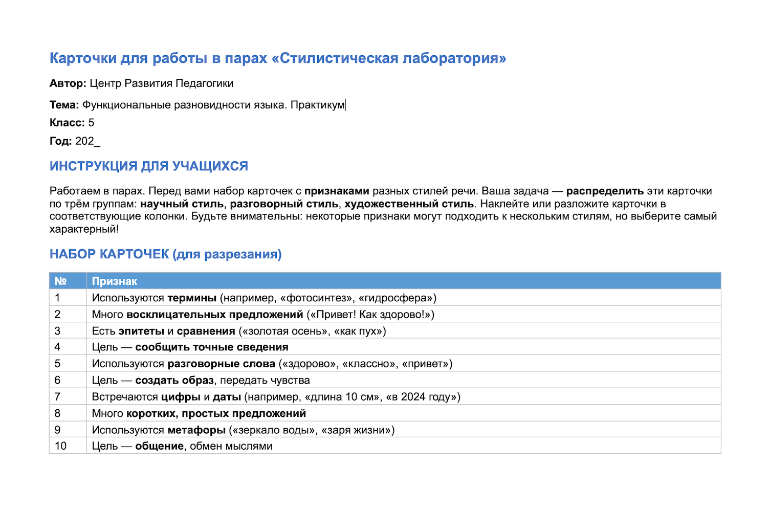Image resolution: width=770 pixels, height=532 pixels.
Task: Click row 4 «сообщить точные сведения»
Action: 212,347
